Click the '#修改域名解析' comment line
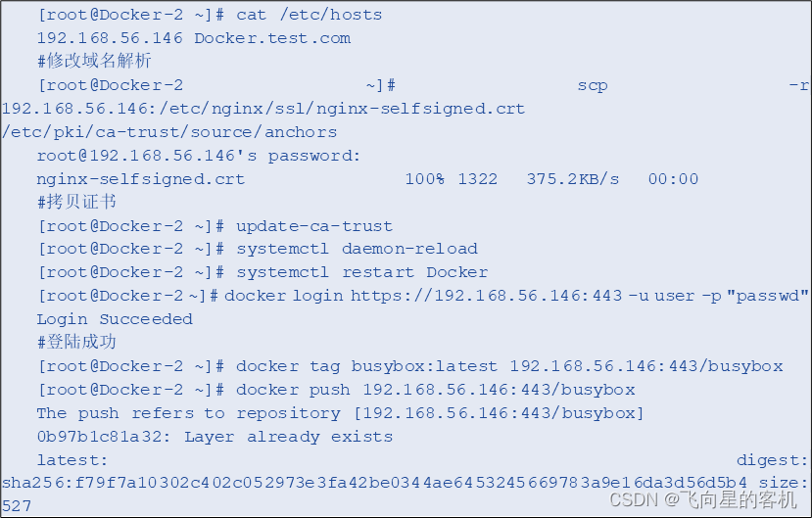 click(94, 61)
